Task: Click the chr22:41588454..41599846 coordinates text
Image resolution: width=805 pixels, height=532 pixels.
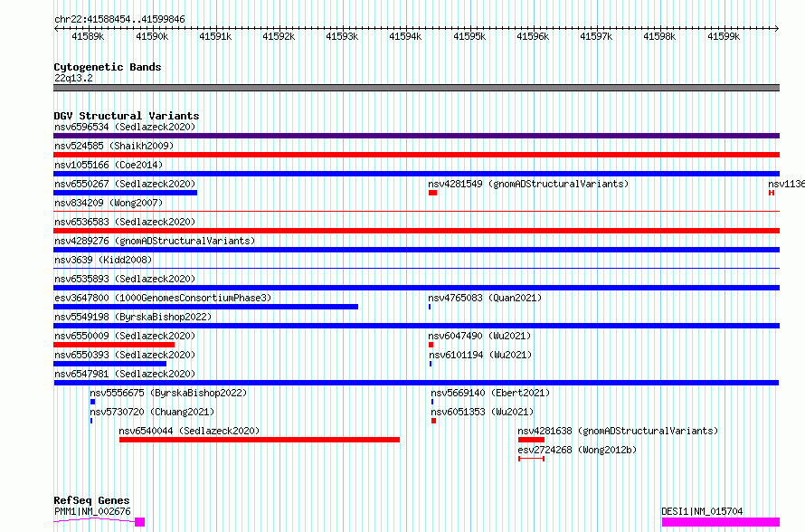Action: (119, 20)
